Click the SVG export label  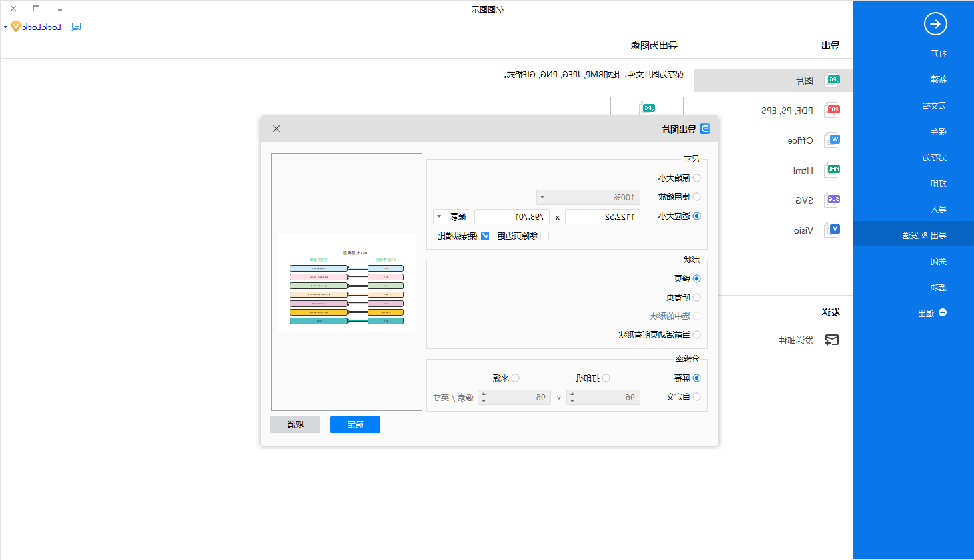point(804,200)
